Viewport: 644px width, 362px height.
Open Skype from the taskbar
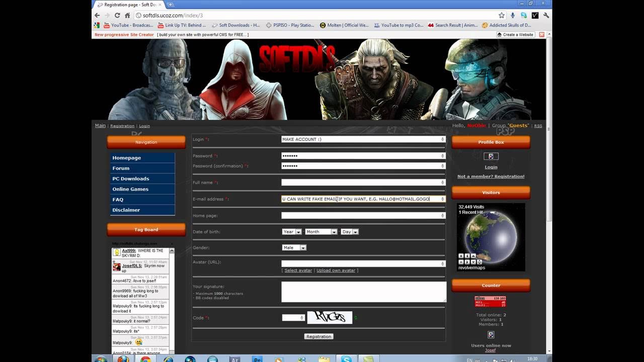point(346,359)
